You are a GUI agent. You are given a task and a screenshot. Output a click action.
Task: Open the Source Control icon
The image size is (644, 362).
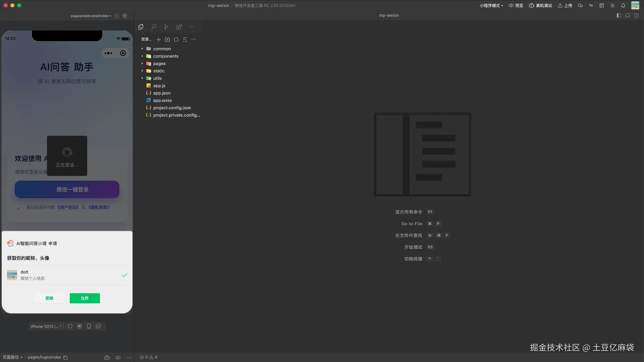click(166, 27)
